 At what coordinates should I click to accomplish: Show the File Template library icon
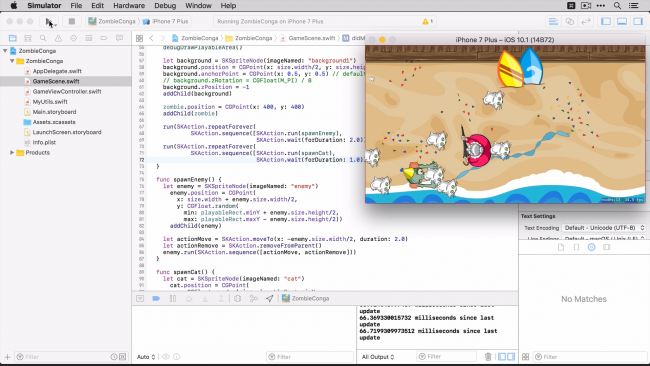pos(561,247)
